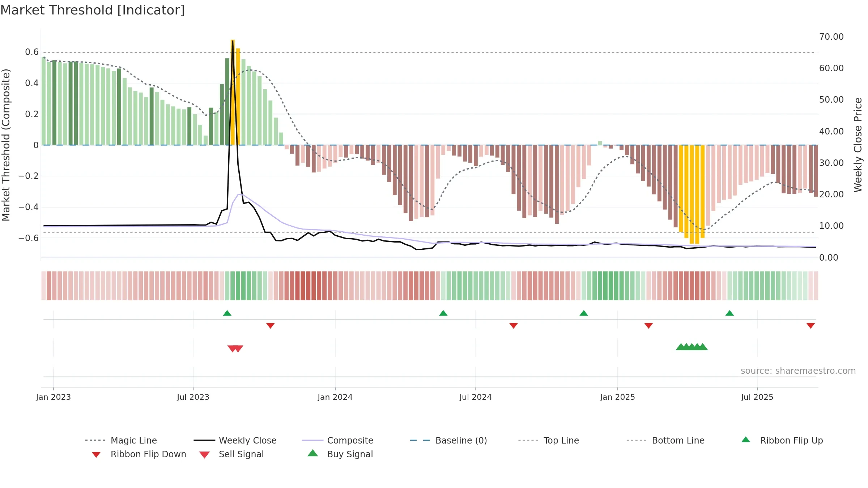
Task: Click the 20.00 price axis tick label
Action: point(831,194)
